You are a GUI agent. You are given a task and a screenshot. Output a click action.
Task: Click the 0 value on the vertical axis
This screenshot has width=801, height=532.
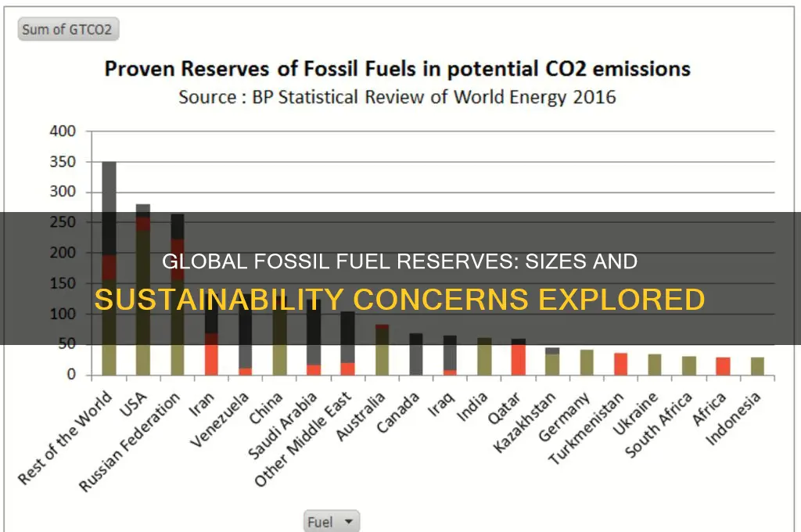coord(71,375)
